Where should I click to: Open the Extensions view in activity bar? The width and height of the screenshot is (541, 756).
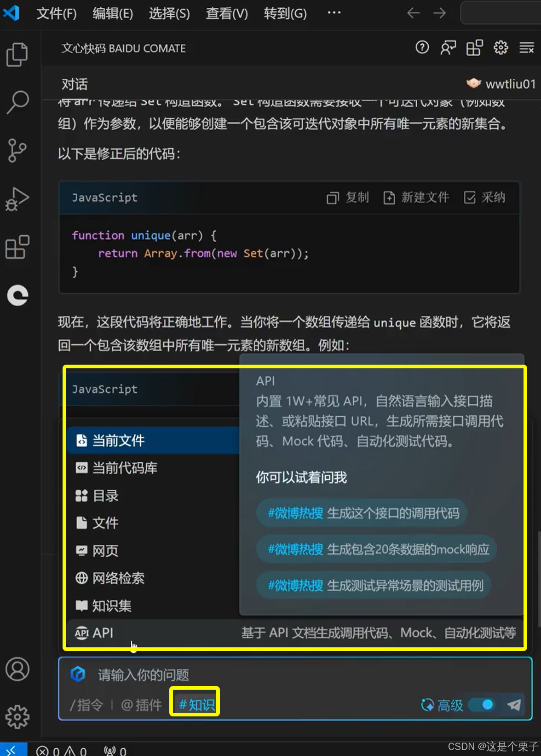(x=17, y=247)
